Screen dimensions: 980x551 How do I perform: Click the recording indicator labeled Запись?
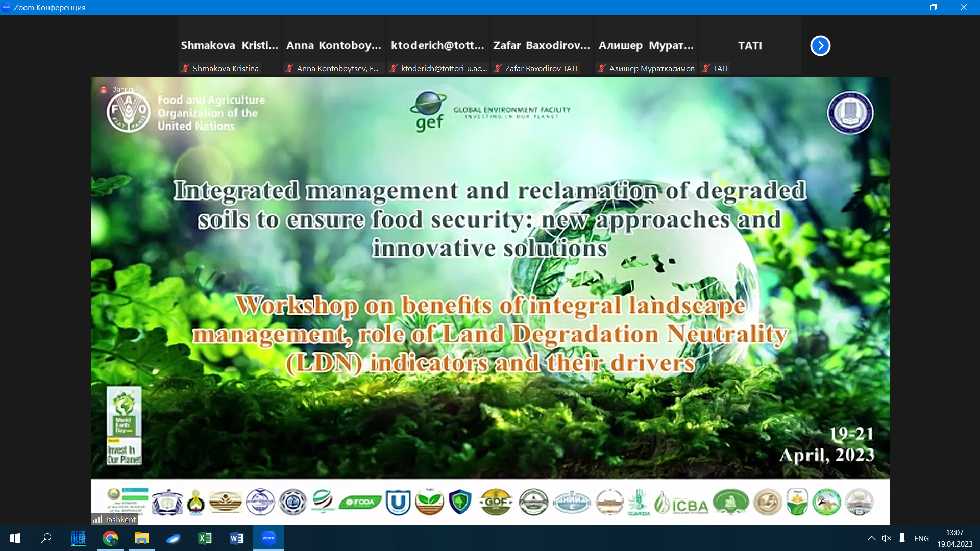[118, 89]
